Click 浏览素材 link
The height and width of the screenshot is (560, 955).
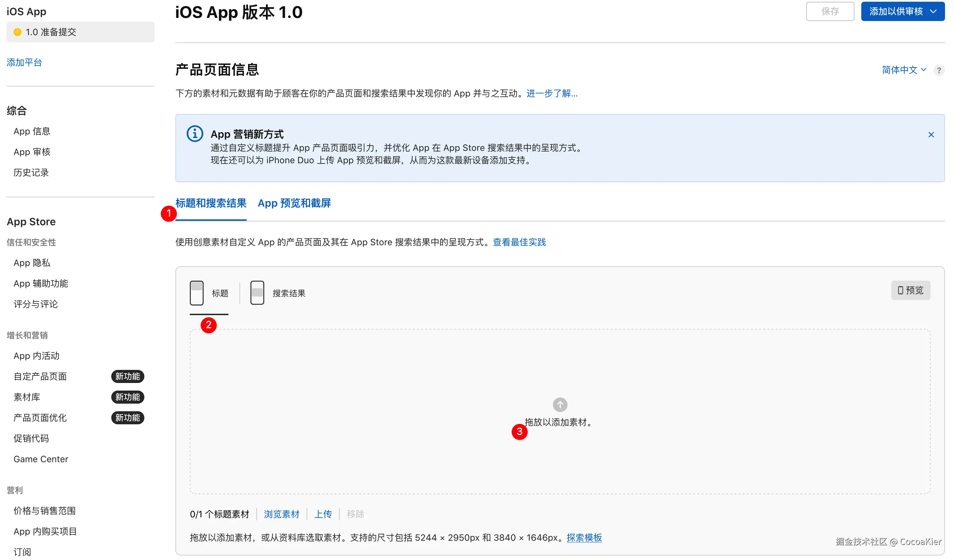coord(281,514)
